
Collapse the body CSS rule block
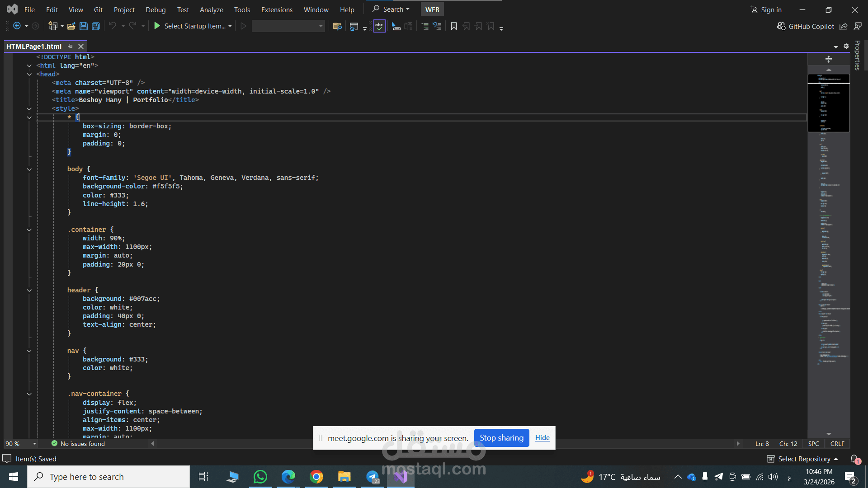(29, 169)
